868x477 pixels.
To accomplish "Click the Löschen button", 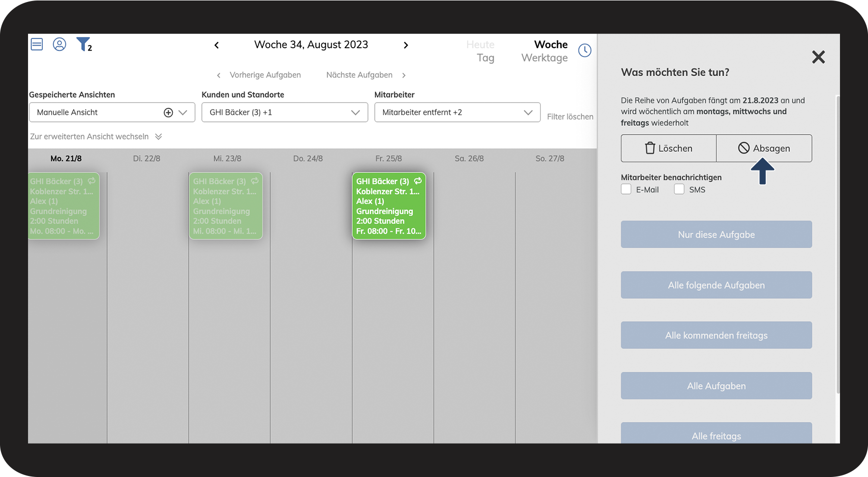I will [x=669, y=148].
